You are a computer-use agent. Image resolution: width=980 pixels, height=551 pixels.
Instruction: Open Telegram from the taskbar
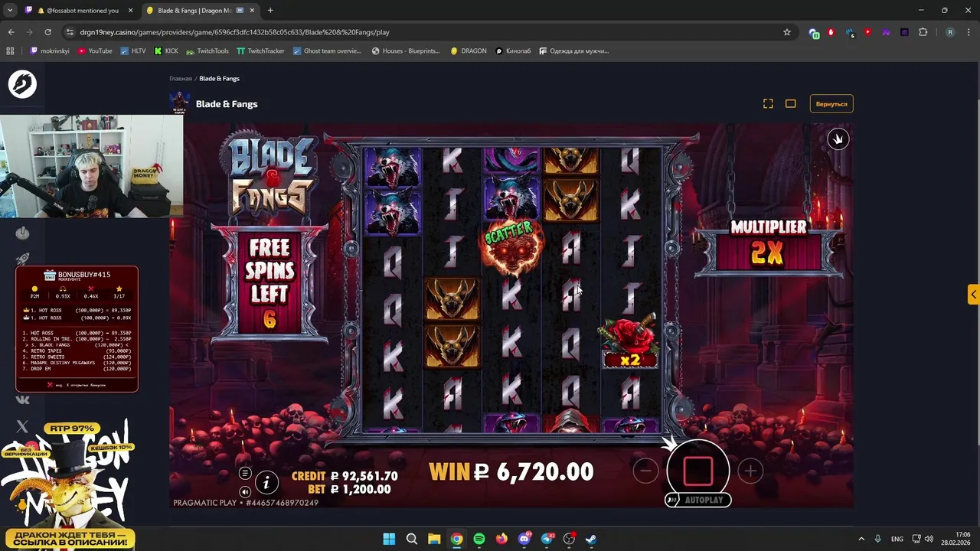point(547,539)
